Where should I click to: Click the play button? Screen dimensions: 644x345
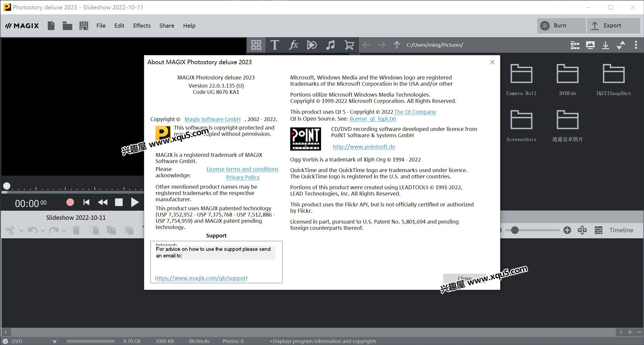pyautogui.click(x=135, y=202)
